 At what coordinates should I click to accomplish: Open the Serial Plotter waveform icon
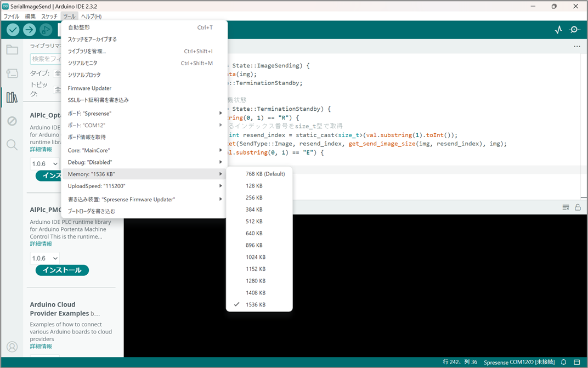[558, 30]
